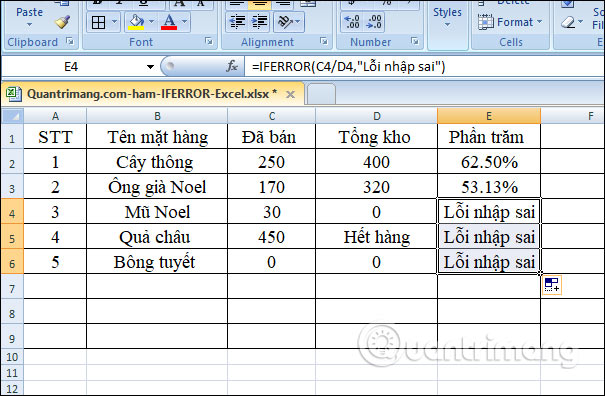Open the Format cells menu
Screen dimensions: 605x396
[x=510, y=22]
